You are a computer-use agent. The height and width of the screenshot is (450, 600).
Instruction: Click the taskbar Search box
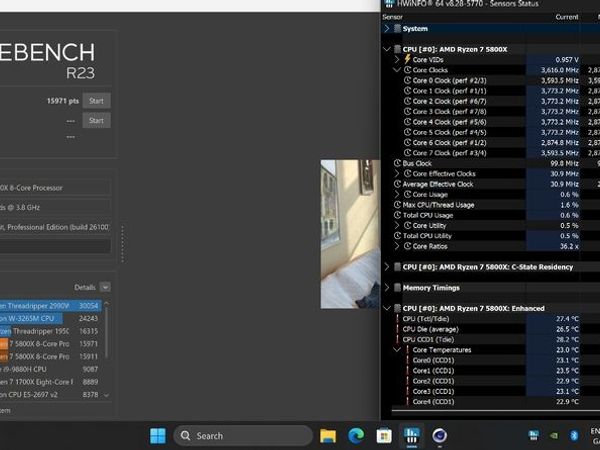[x=243, y=435]
